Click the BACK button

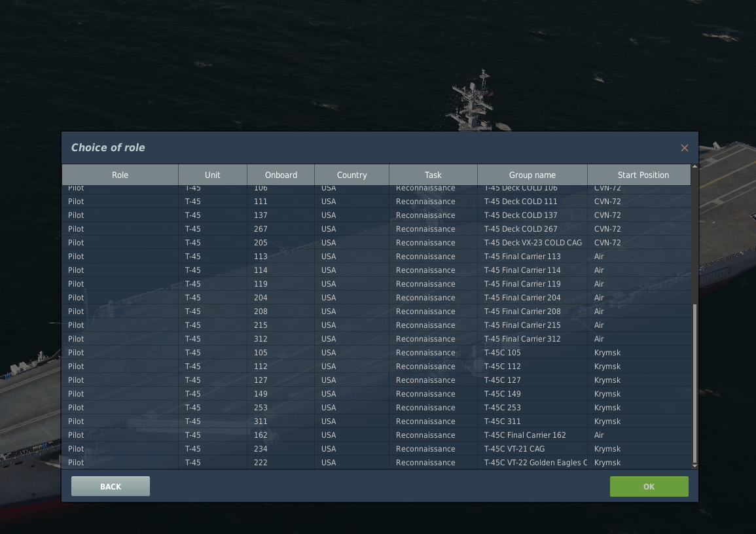pos(111,486)
